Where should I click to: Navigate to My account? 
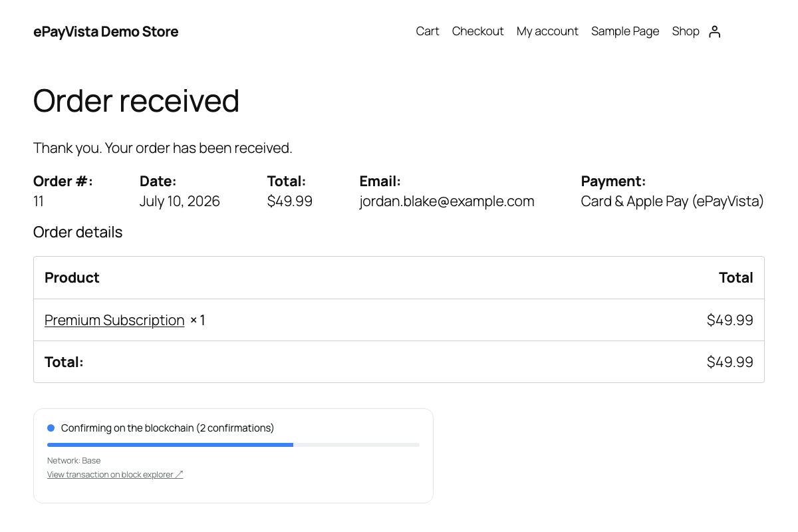(x=547, y=31)
